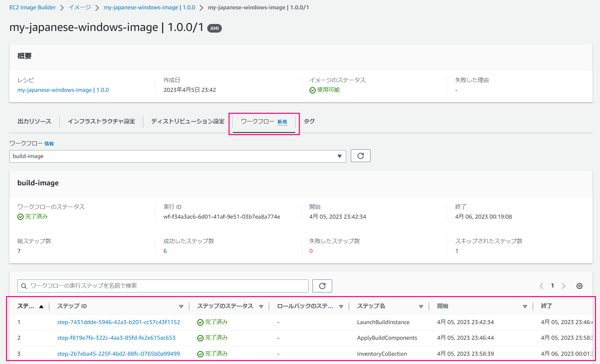Go to next page of steps
The width and height of the screenshot is (600, 364).
563,286
